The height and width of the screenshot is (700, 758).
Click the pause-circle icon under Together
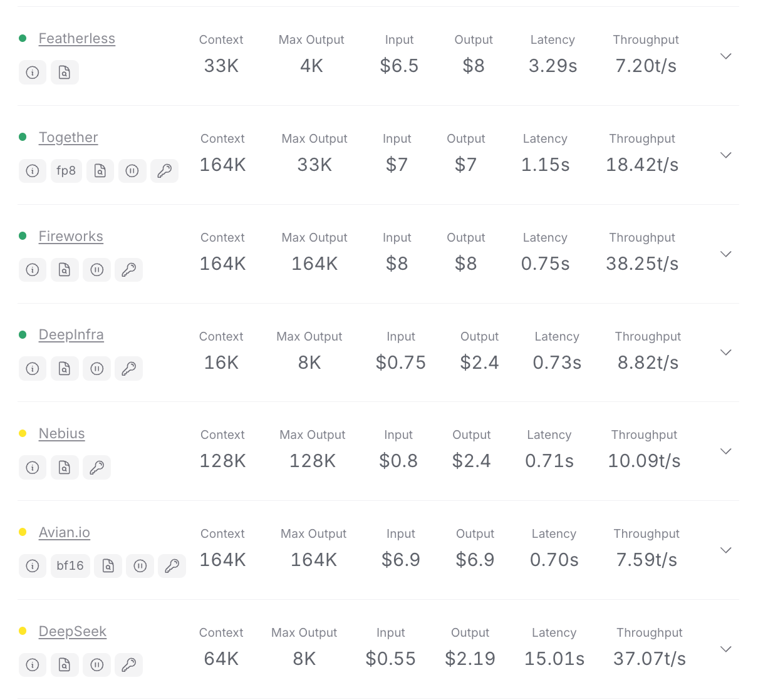tap(132, 171)
